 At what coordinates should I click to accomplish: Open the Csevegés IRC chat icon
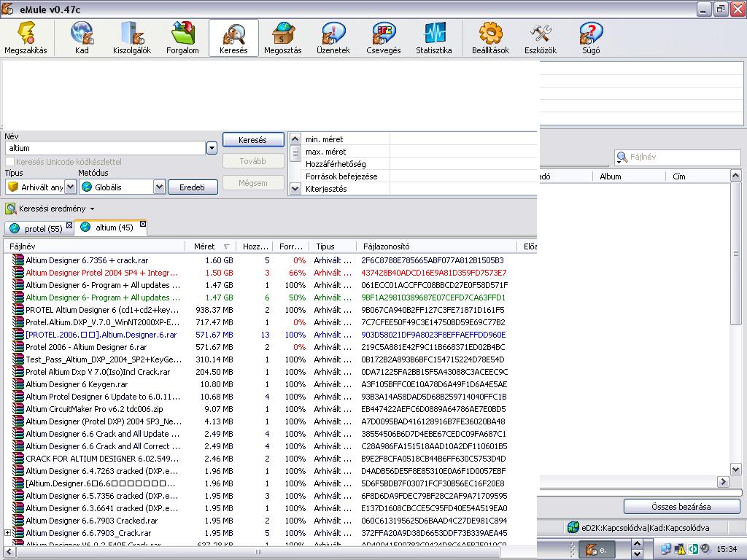pos(384,38)
